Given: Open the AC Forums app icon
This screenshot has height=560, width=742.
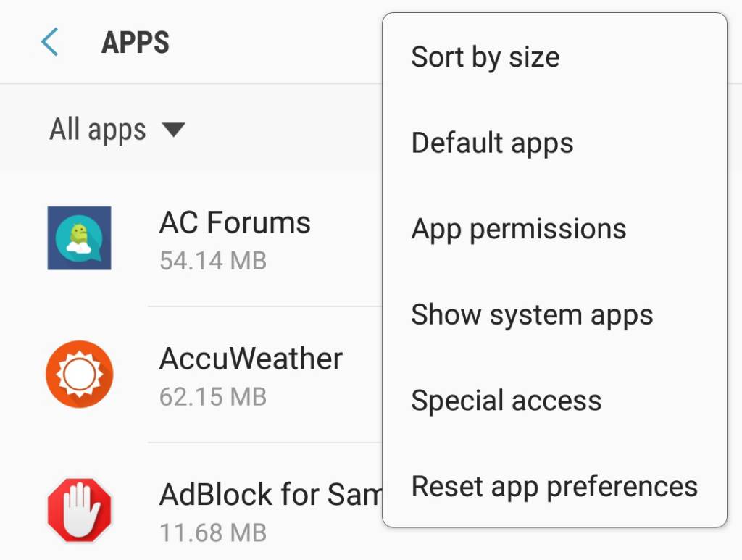Looking at the screenshot, I should coord(79,238).
